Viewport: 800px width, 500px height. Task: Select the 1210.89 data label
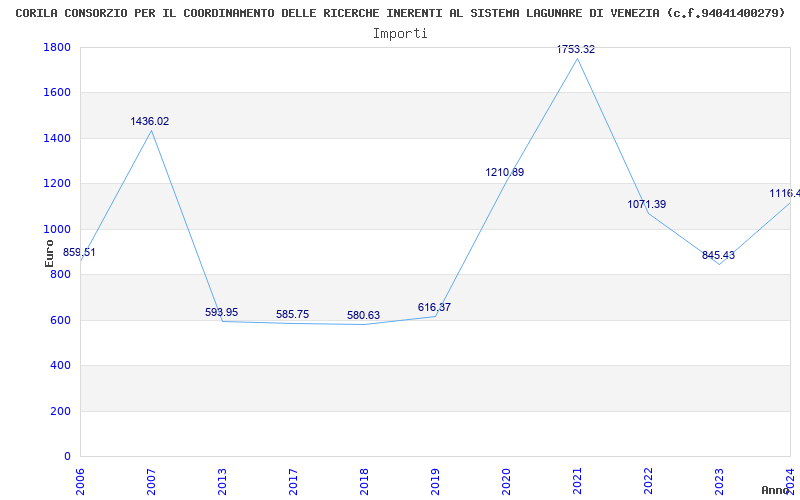pos(505,172)
